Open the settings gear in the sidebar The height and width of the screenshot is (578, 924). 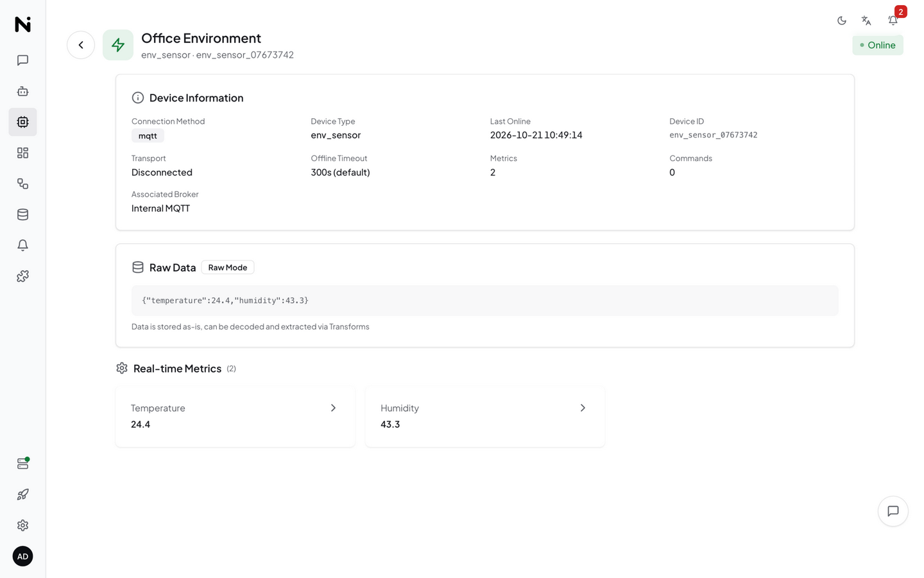[22, 525]
